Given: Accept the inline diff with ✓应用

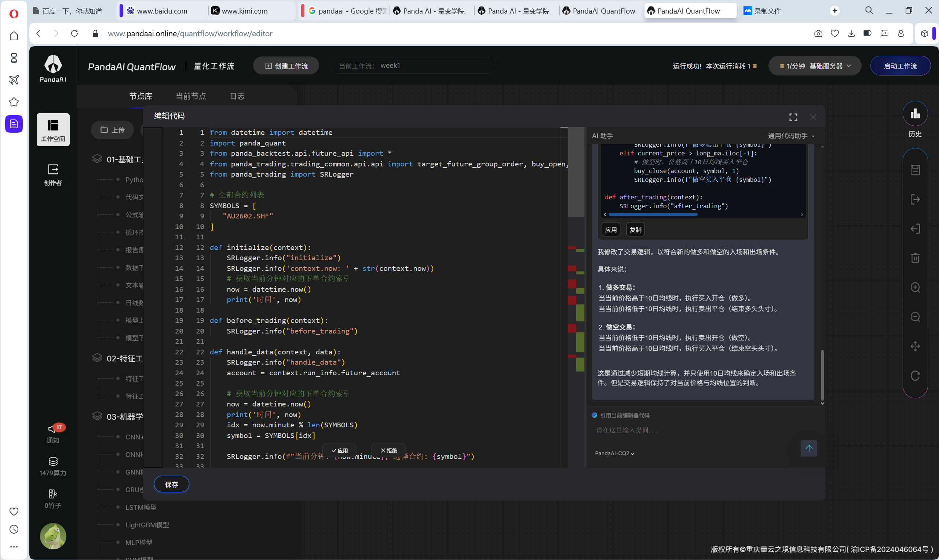Looking at the screenshot, I should tap(339, 450).
